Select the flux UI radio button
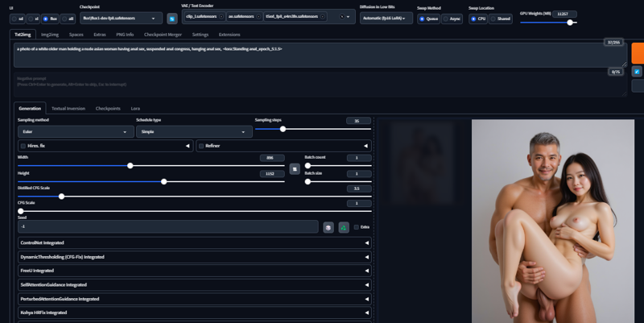 (x=47, y=18)
